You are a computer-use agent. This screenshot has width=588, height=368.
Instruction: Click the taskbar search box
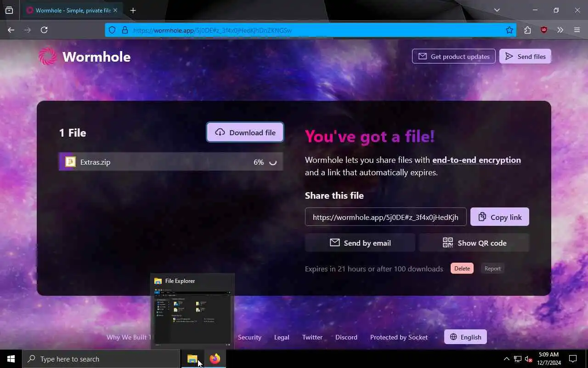tap(101, 359)
